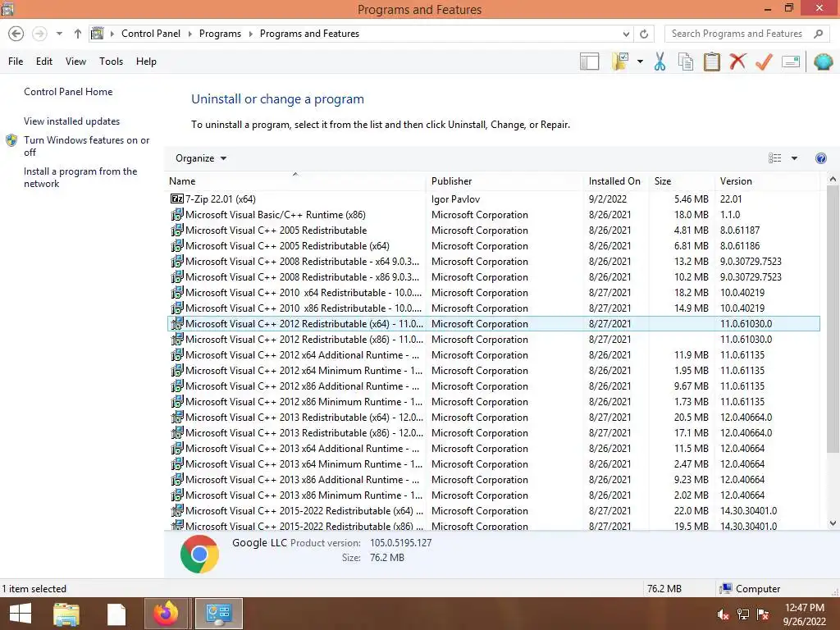
Task: Open the File menu
Action: pos(16,62)
